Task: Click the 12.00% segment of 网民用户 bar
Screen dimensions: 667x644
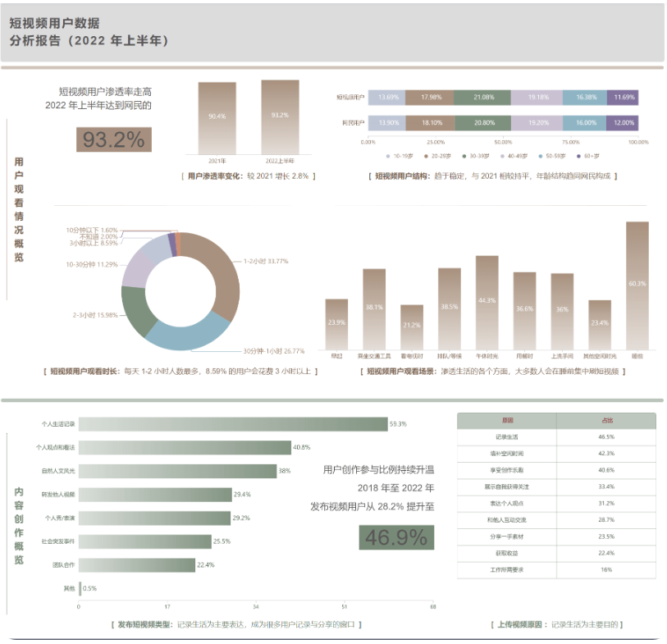Action: 623,123
